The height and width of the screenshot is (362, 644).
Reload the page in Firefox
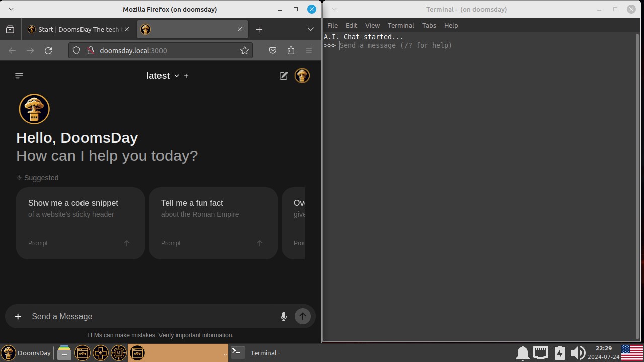click(x=48, y=50)
